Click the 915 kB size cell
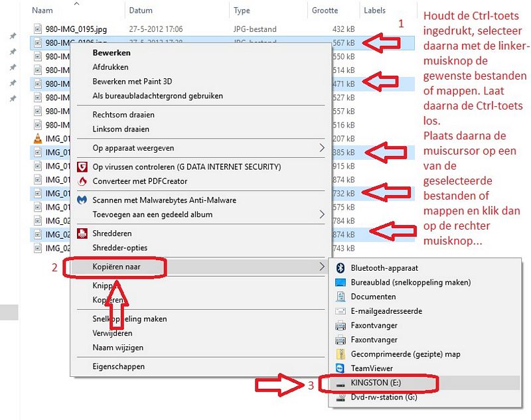This screenshot has height=420, width=531. (x=343, y=166)
